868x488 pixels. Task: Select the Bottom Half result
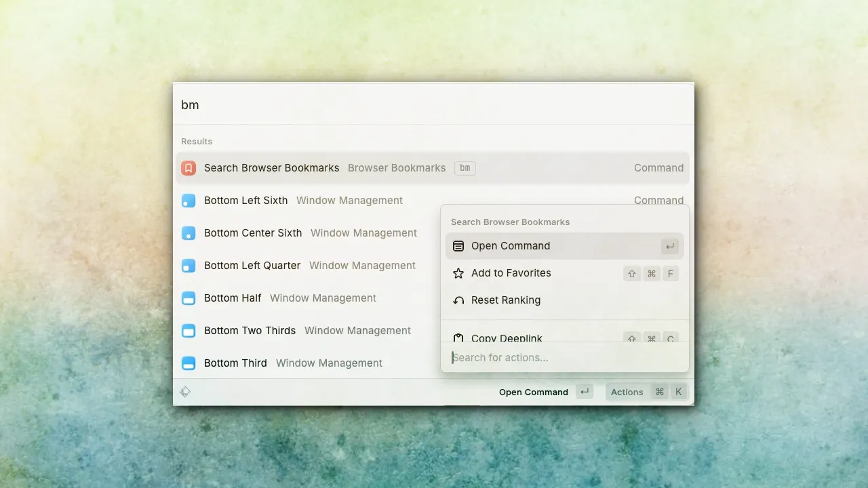coord(308,298)
